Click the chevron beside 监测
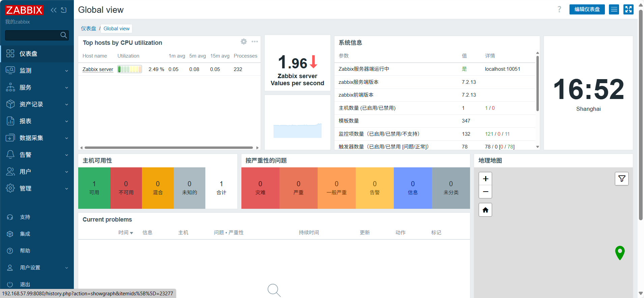Image resolution: width=644 pixels, height=298 pixels. (x=66, y=71)
